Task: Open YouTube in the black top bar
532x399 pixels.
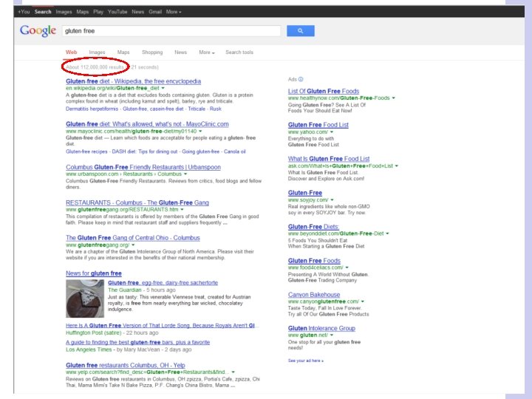Action: coord(117,12)
